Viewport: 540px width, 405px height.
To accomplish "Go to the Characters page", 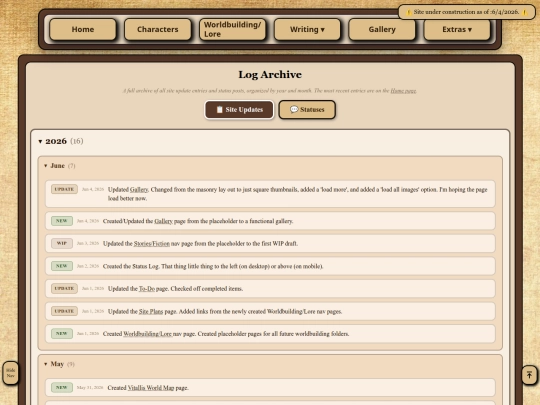I will click(158, 29).
